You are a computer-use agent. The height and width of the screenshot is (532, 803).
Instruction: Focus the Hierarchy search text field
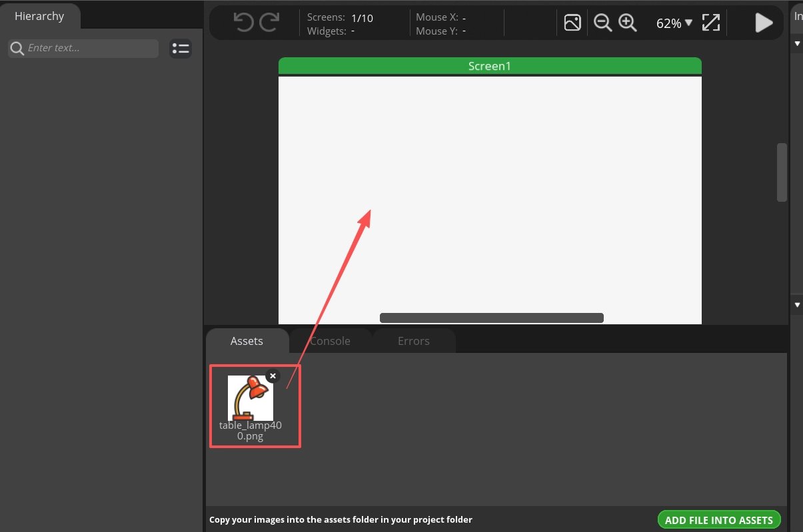90,48
